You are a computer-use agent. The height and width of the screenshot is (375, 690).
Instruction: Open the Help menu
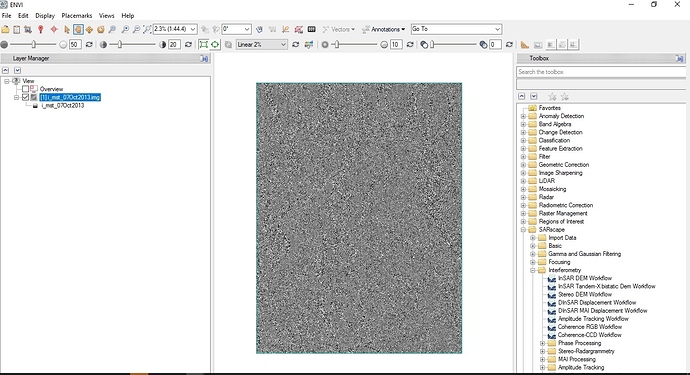pyautogui.click(x=128, y=15)
